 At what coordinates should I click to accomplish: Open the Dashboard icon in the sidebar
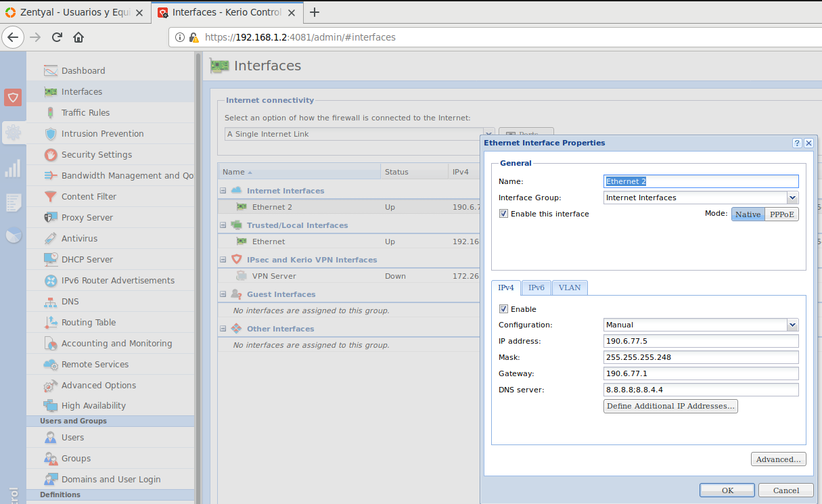(x=51, y=70)
